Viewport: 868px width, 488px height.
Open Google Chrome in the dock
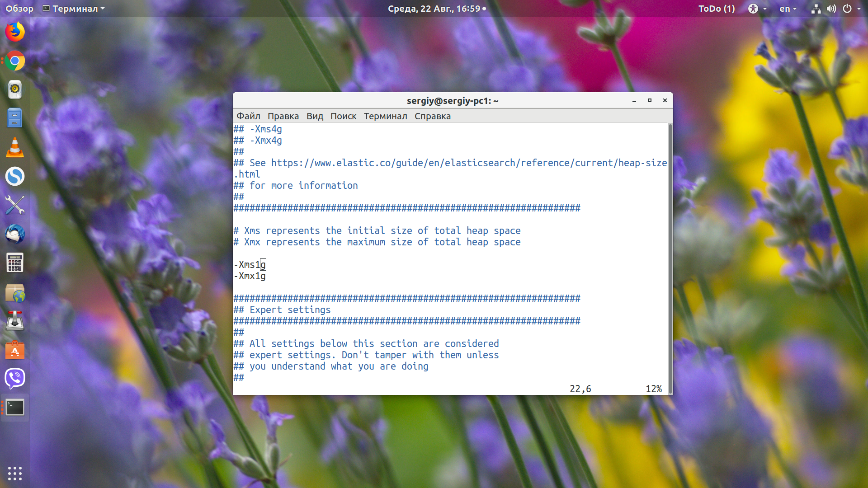click(15, 61)
